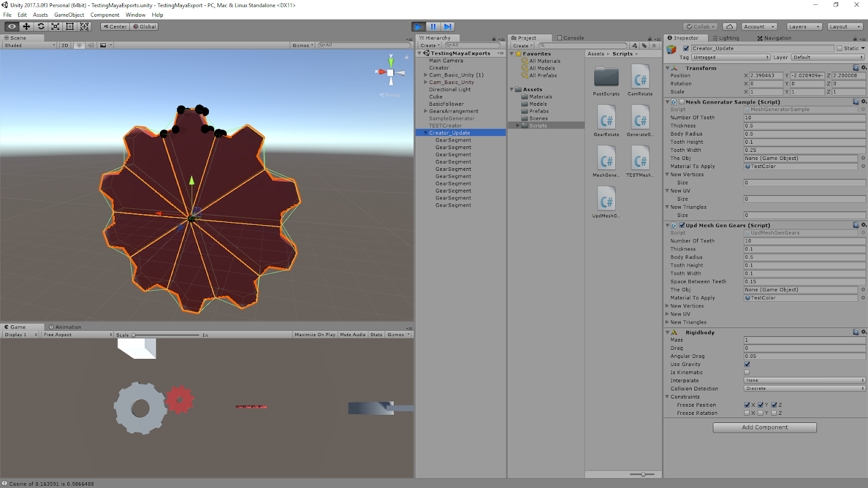
Task: Show Stats in the Game view
Action: pos(376,335)
